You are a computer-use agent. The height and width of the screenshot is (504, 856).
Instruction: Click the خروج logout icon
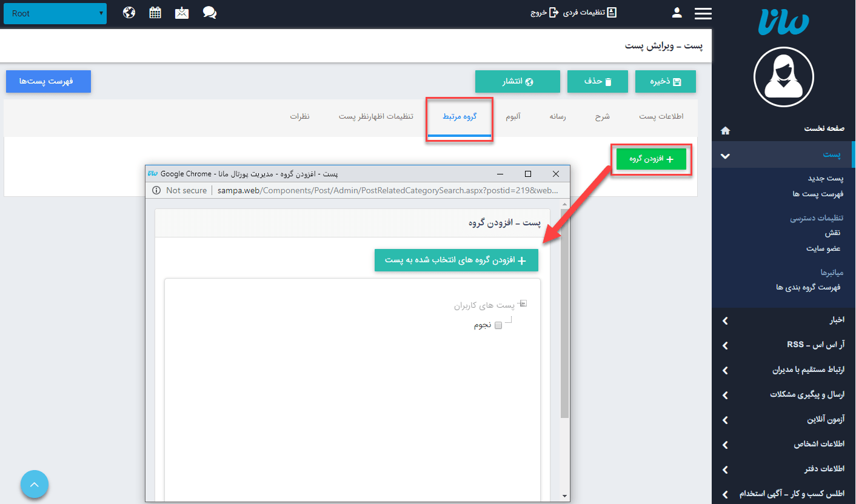[553, 12]
